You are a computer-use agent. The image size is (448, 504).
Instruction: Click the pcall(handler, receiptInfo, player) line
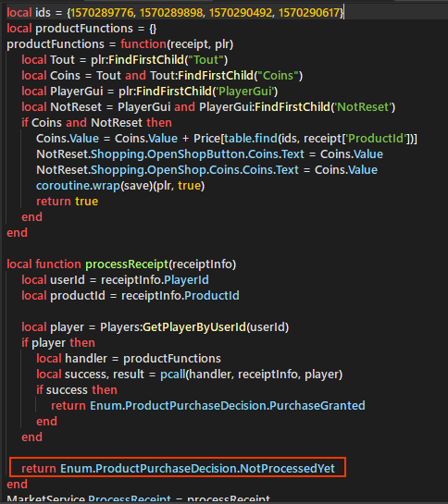pos(190,375)
